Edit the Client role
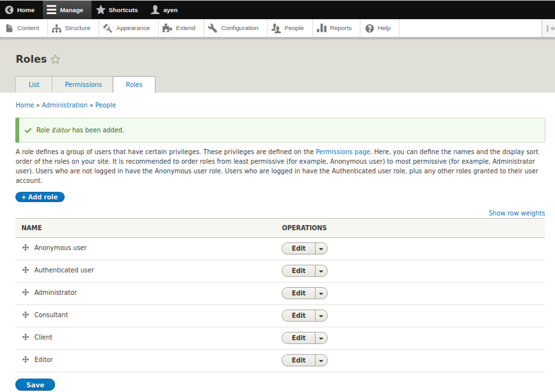Screen dimensions: 555x392 point(298,338)
